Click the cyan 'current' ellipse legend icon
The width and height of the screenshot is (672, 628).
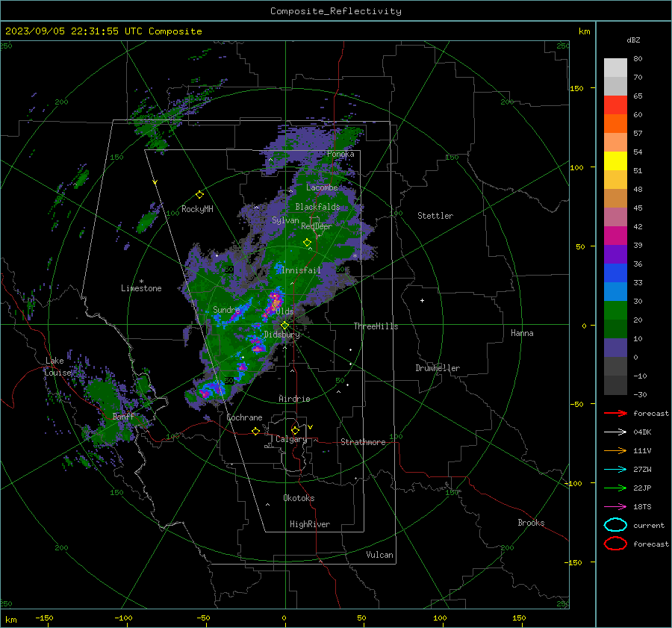615,525
